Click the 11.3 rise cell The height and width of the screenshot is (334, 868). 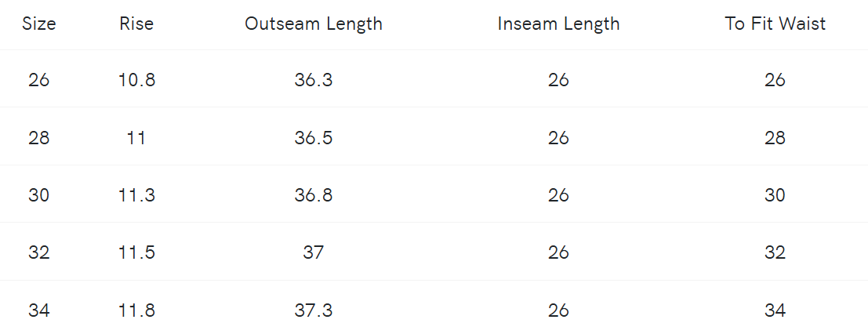(136, 195)
